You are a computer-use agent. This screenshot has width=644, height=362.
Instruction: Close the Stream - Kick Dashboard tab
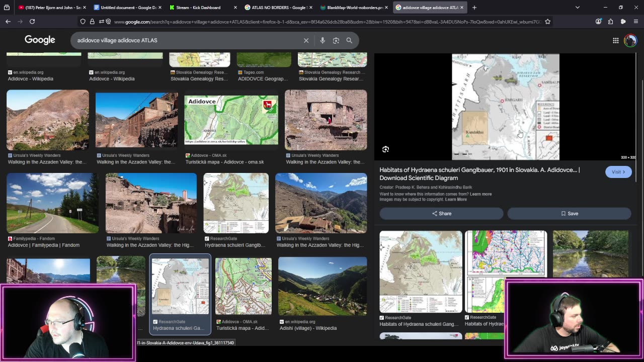tap(235, 8)
